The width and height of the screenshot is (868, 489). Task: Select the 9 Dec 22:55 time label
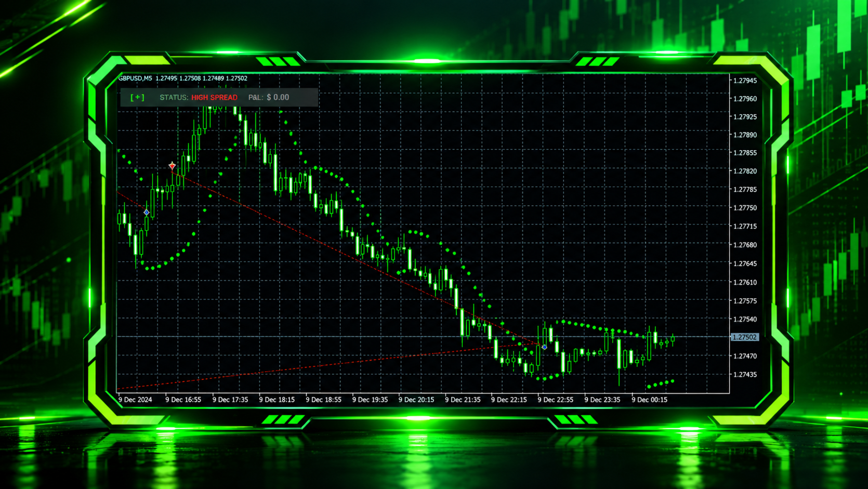555,400
